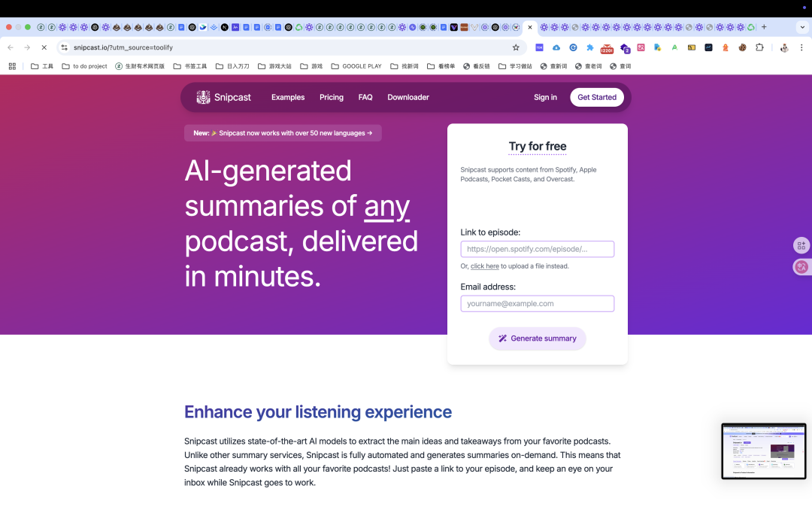Switch to the black N icon tab
The image size is (812, 525).
[x=224, y=28]
